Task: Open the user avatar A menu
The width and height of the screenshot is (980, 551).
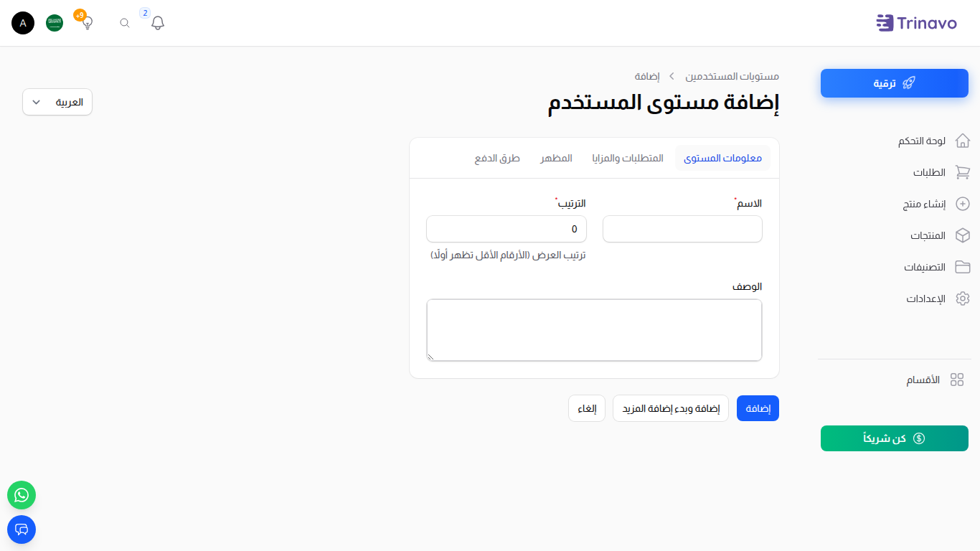Action: pyautogui.click(x=23, y=23)
